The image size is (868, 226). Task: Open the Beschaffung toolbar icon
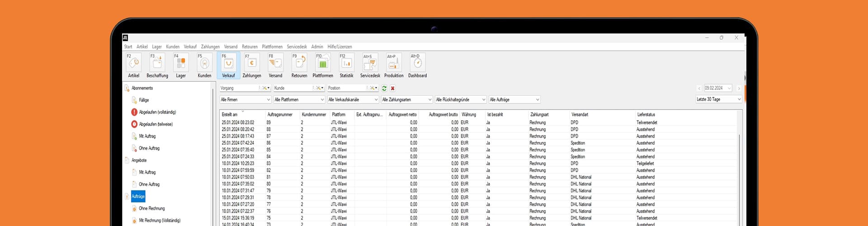tap(157, 63)
